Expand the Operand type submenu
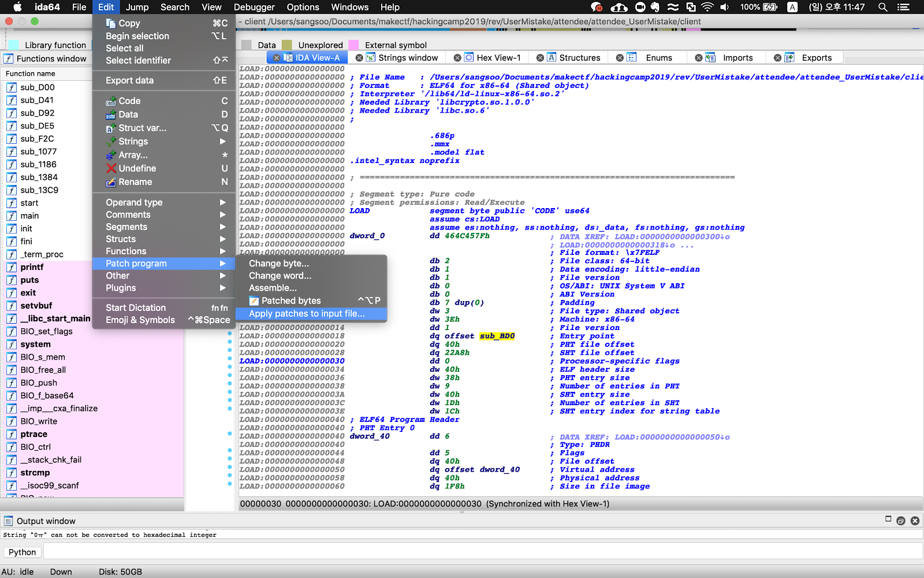This screenshot has width=924, height=578. click(164, 202)
